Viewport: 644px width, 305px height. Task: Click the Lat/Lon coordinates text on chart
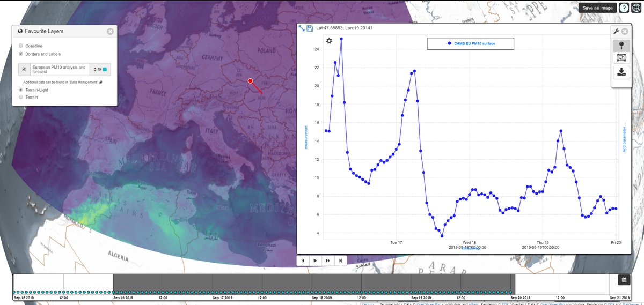click(x=342, y=28)
